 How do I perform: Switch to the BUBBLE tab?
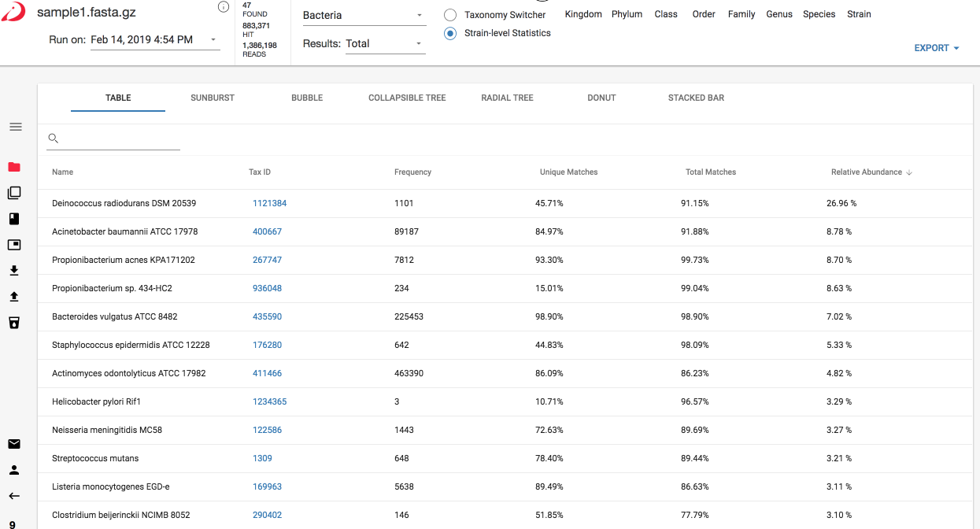[307, 98]
